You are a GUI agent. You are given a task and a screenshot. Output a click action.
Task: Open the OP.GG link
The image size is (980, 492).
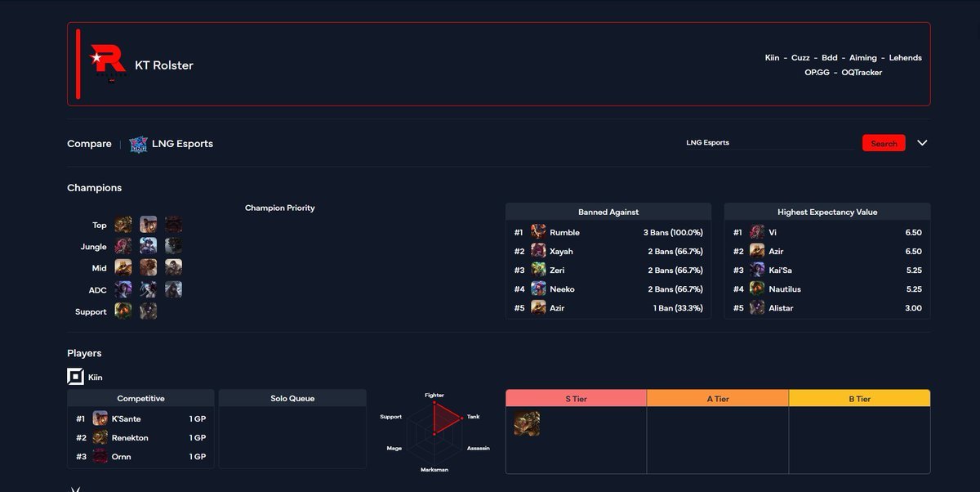[816, 73]
